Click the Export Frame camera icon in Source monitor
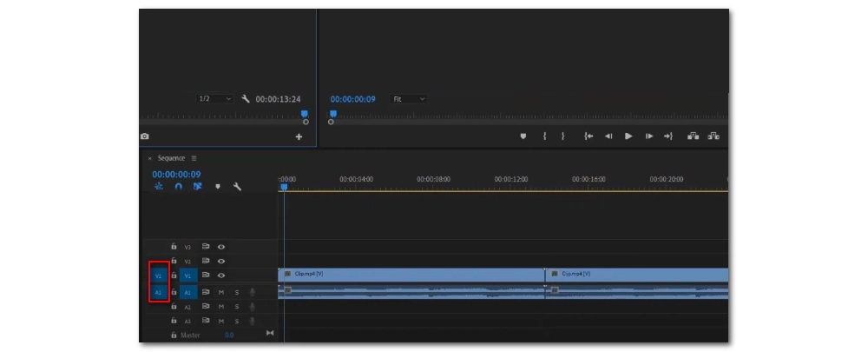The width and height of the screenshot is (868, 352). click(x=144, y=136)
